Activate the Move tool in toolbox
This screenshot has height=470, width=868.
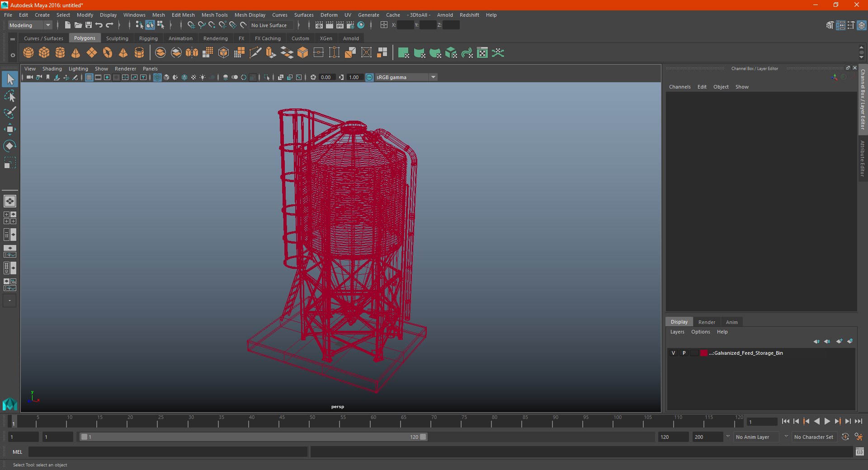click(10, 129)
